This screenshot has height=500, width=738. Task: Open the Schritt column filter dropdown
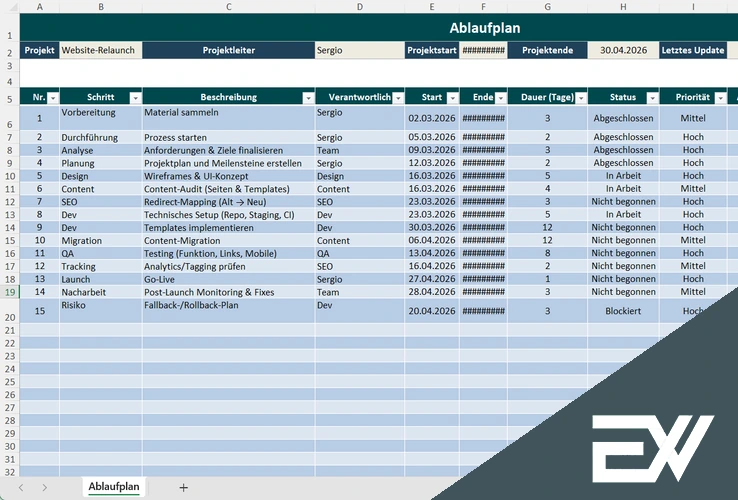click(134, 98)
